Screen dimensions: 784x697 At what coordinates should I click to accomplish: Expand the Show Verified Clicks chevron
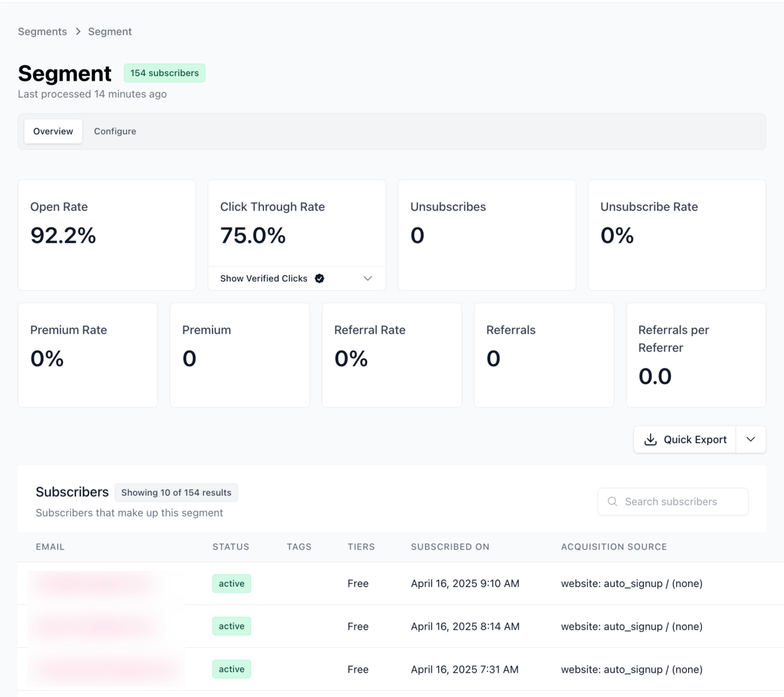[368, 279]
